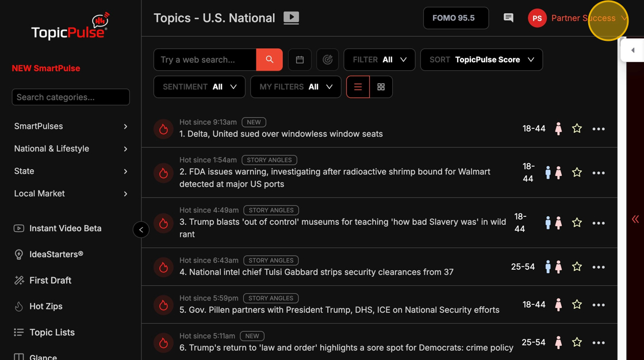The height and width of the screenshot is (360, 644).
Task: Click the right side panel triangle tab
Action: click(632, 50)
